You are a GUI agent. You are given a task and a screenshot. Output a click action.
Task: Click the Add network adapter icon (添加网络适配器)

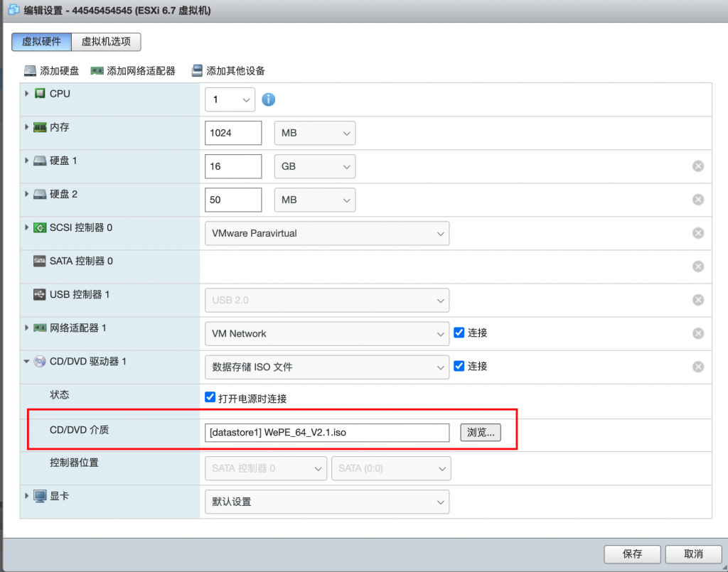(x=97, y=70)
